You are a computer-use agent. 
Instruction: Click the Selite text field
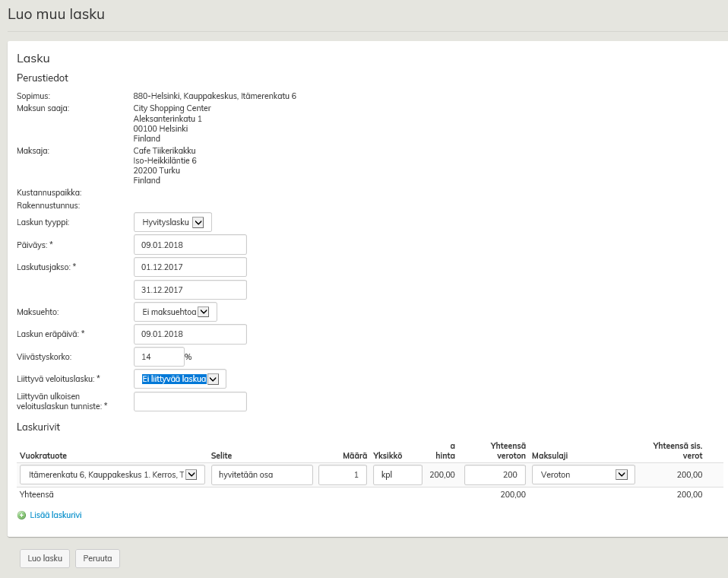[261, 475]
